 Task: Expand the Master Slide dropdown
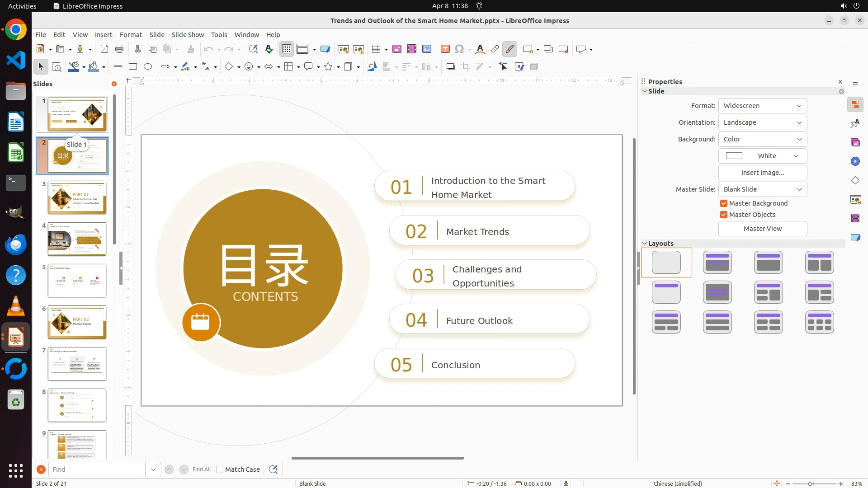point(762,189)
